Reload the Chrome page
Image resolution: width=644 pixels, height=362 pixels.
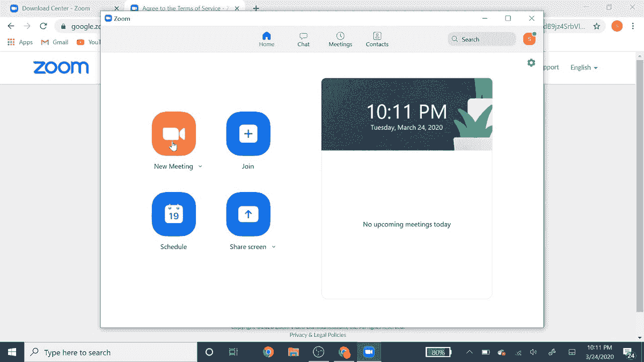(43, 26)
